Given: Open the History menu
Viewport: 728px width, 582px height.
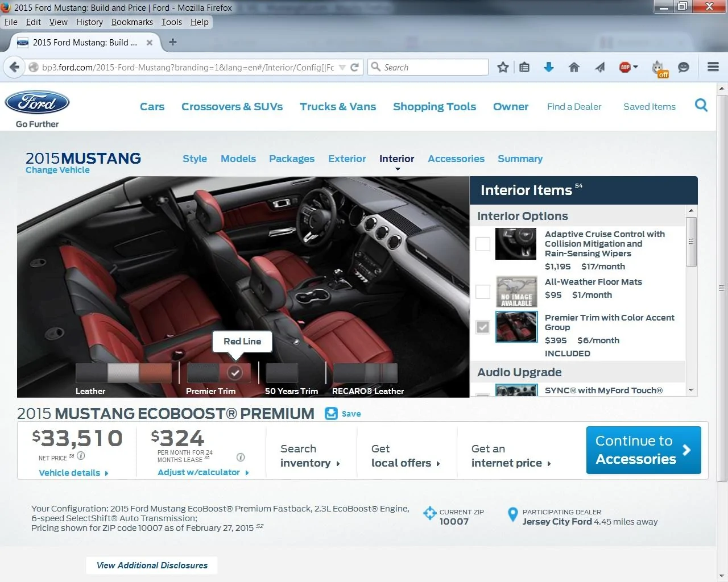Looking at the screenshot, I should [x=89, y=22].
